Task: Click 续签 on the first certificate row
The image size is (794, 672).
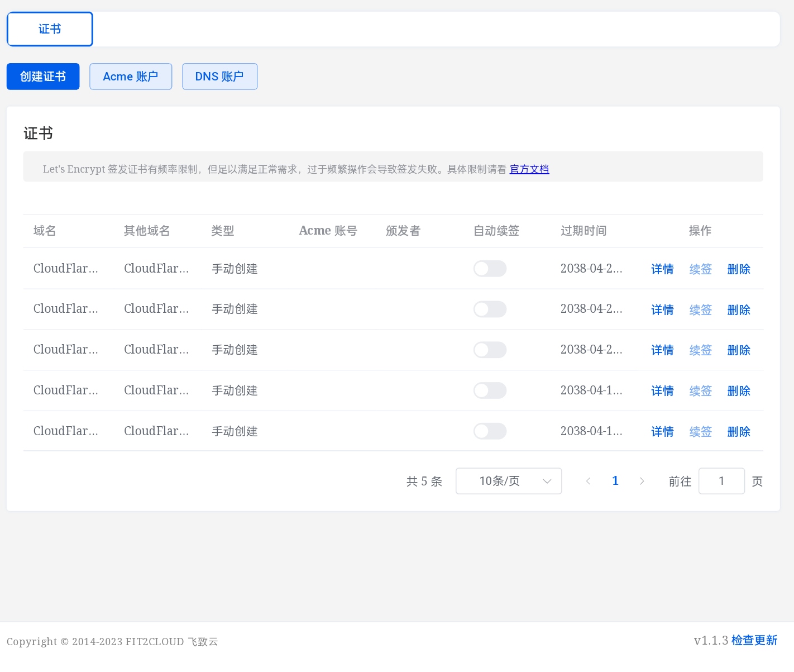Action: tap(700, 269)
